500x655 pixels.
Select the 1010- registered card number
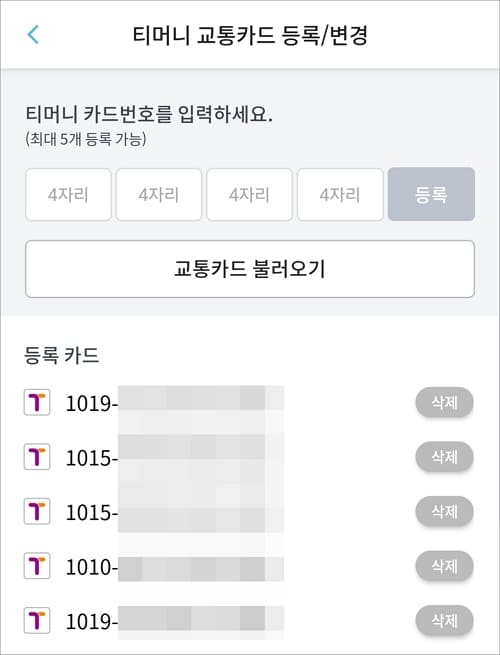175,568
